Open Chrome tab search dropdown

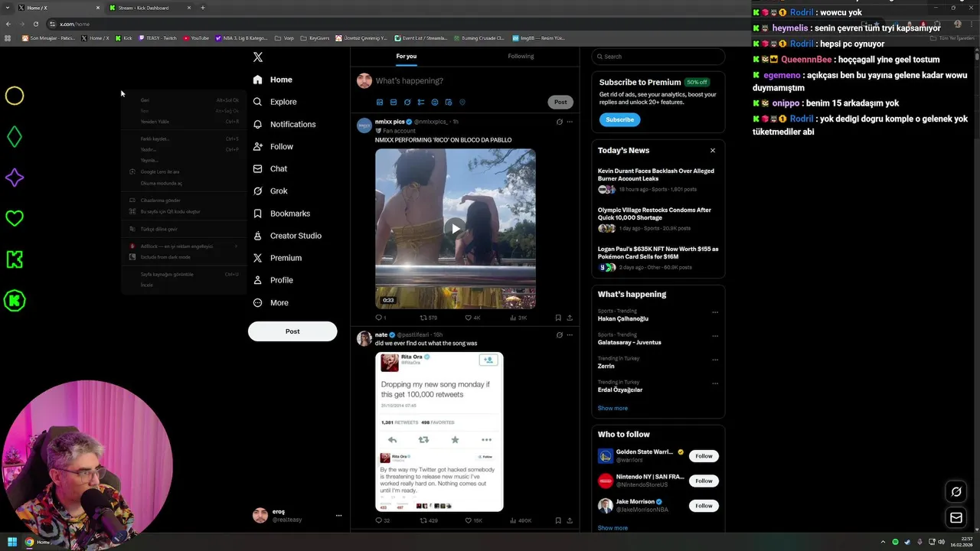(8, 8)
